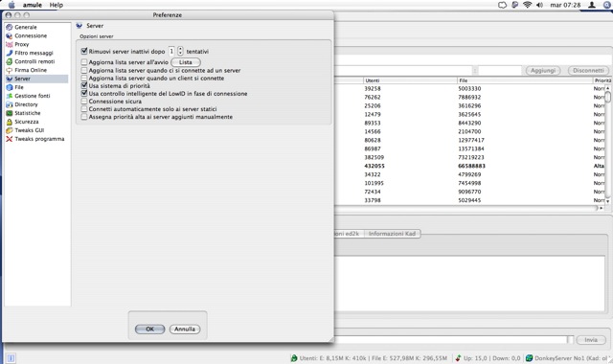Select server row with 39258 users
Viewport: 613px width, 364px height.
point(469,89)
